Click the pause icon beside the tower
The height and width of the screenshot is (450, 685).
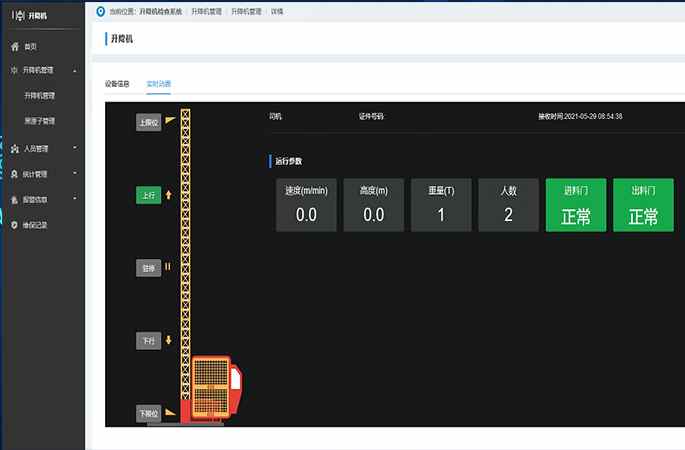[x=168, y=268]
